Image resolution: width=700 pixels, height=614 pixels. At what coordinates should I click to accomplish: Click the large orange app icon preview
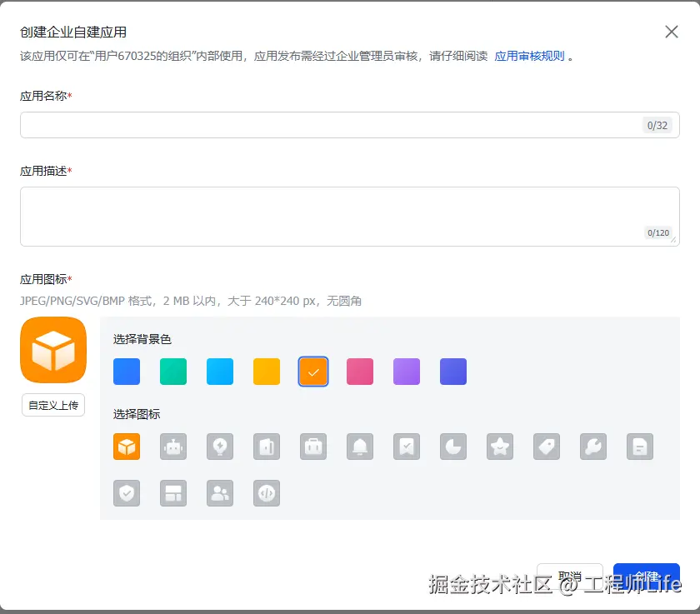tap(53, 350)
